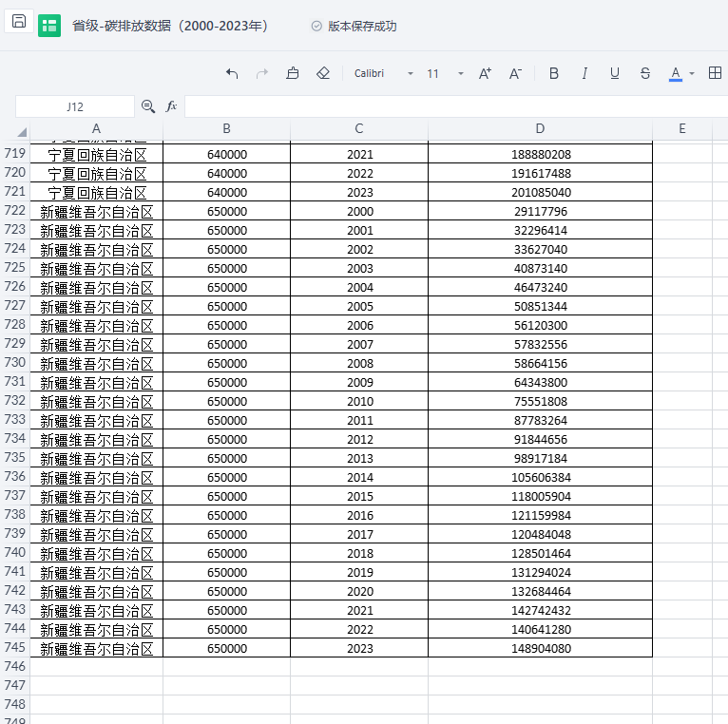
Task: Click the save icon at top left
Action: pos(19,21)
